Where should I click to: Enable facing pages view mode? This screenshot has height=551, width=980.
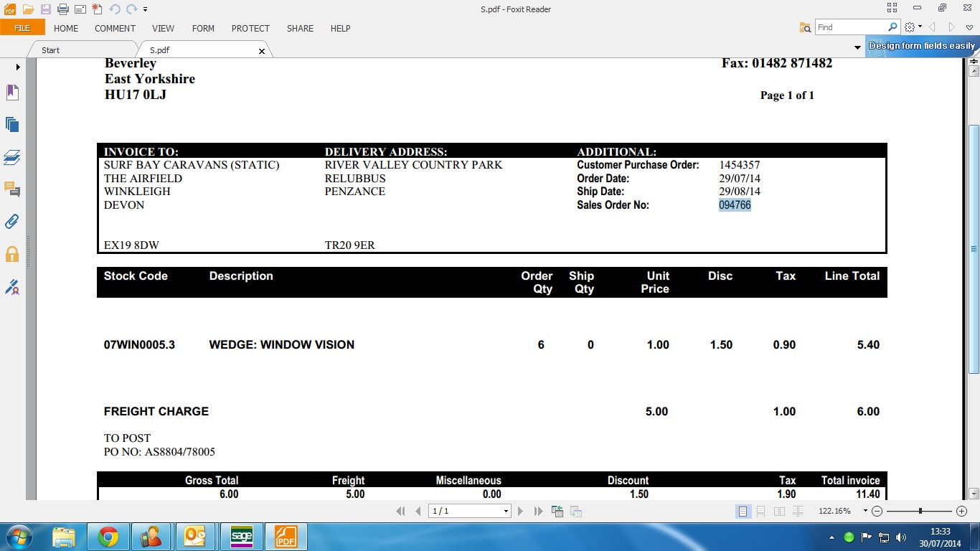[x=779, y=512]
